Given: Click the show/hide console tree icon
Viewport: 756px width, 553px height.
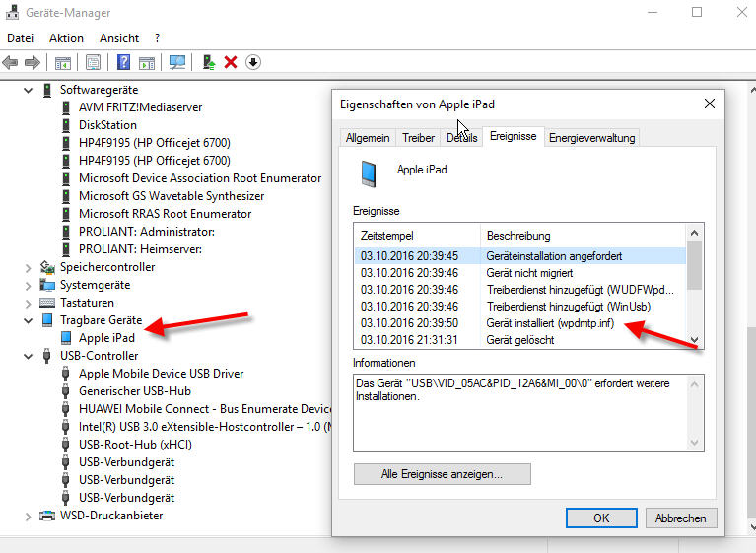Looking at the screenshot, I should (x=63, y=62).
